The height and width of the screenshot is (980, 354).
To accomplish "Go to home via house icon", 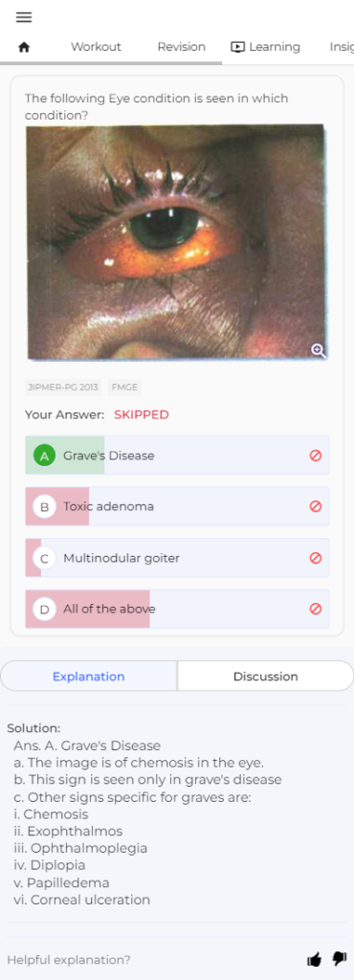I will 24,48.
